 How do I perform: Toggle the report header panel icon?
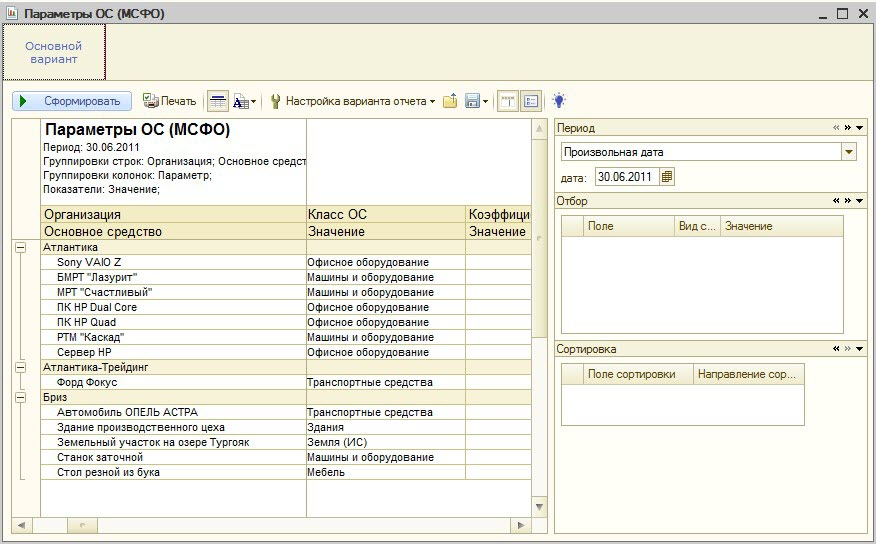tap(508, 101)
